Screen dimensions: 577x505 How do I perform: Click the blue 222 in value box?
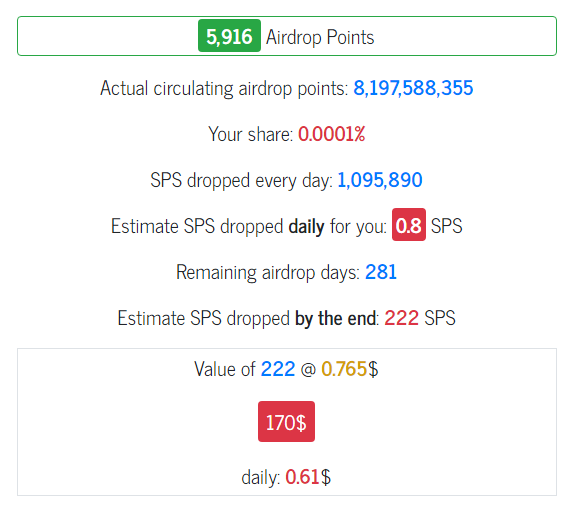click(x=278, y=369)
